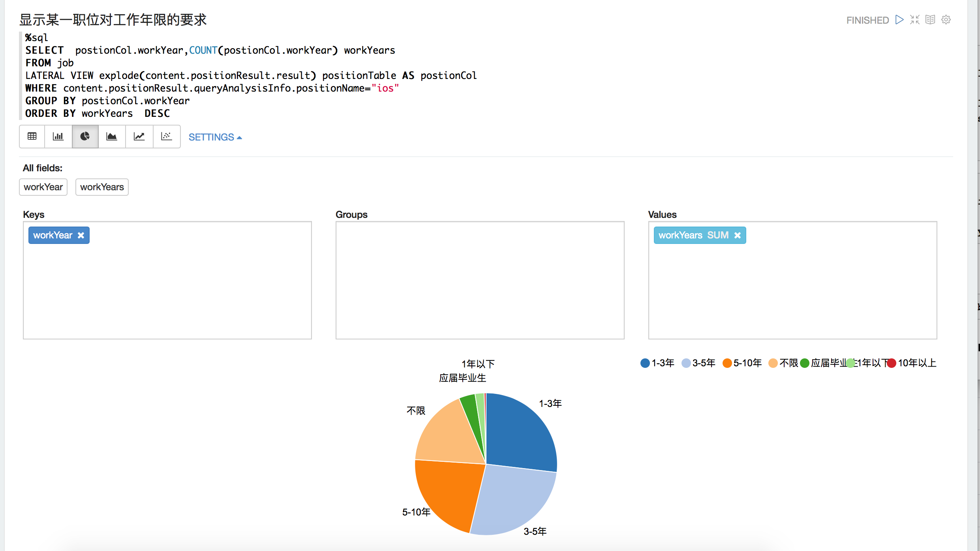Remove workYears SUM from Values
980x551 pixels.
738,235
